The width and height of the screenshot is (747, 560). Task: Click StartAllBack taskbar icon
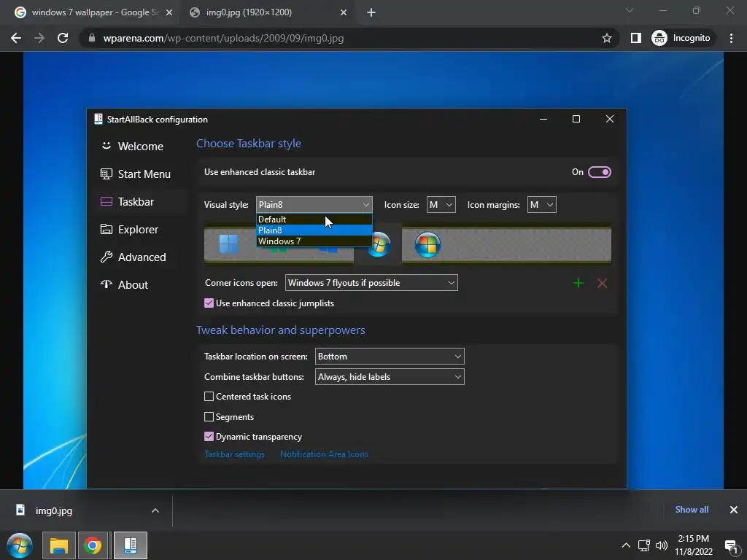[130, 545]
